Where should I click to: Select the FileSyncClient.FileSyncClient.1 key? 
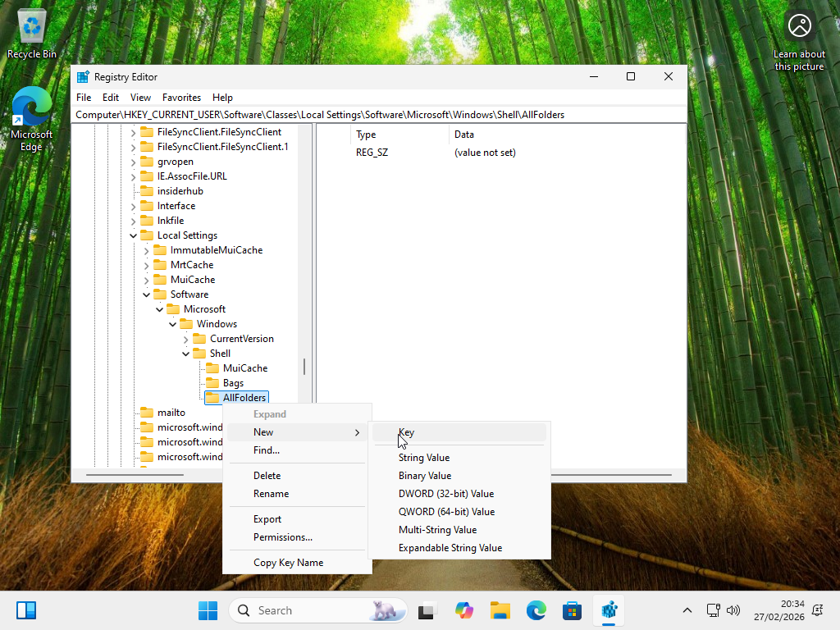click(222, 147)
